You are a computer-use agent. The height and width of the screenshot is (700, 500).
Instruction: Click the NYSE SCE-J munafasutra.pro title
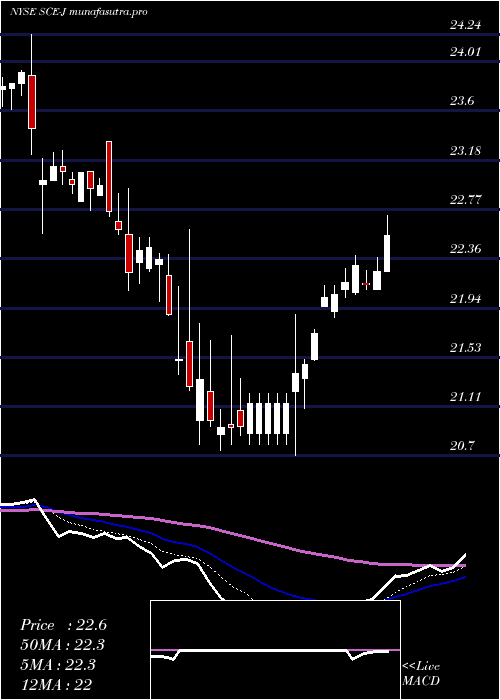coord(79,12)
